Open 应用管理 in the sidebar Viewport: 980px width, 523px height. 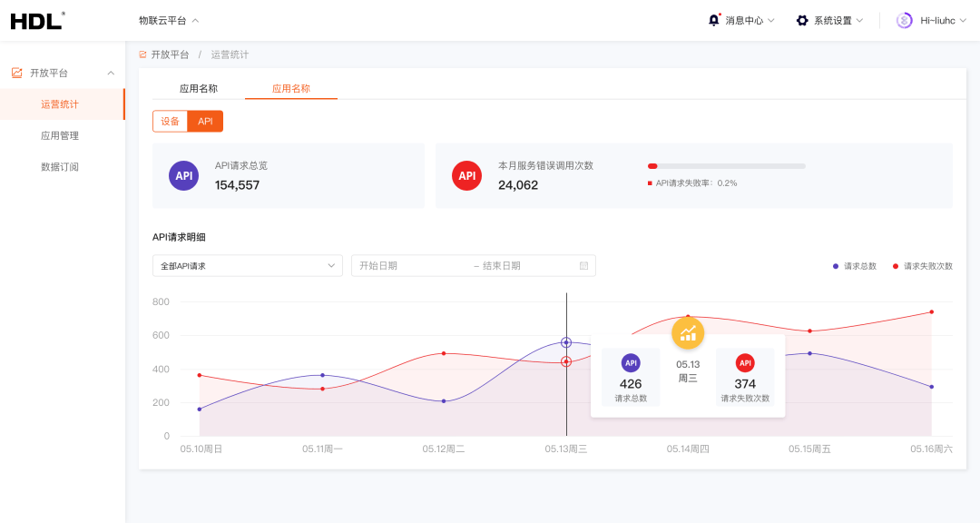[60, 135]
